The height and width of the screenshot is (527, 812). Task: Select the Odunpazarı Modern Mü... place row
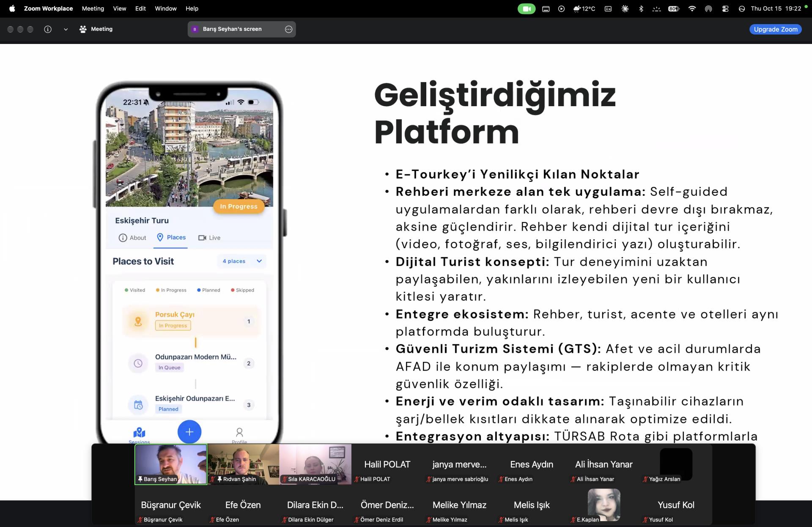[x=191, y=362]
